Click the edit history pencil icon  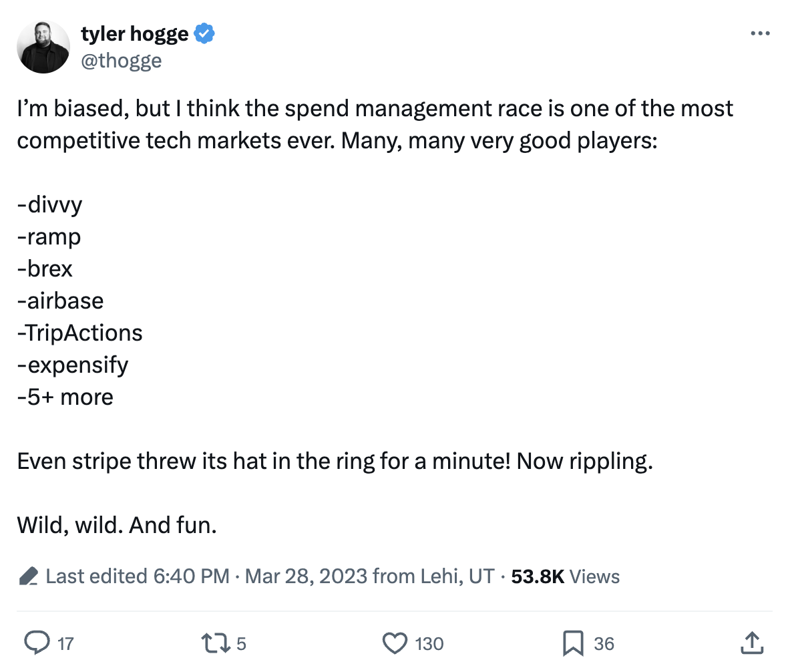point(29,576)
